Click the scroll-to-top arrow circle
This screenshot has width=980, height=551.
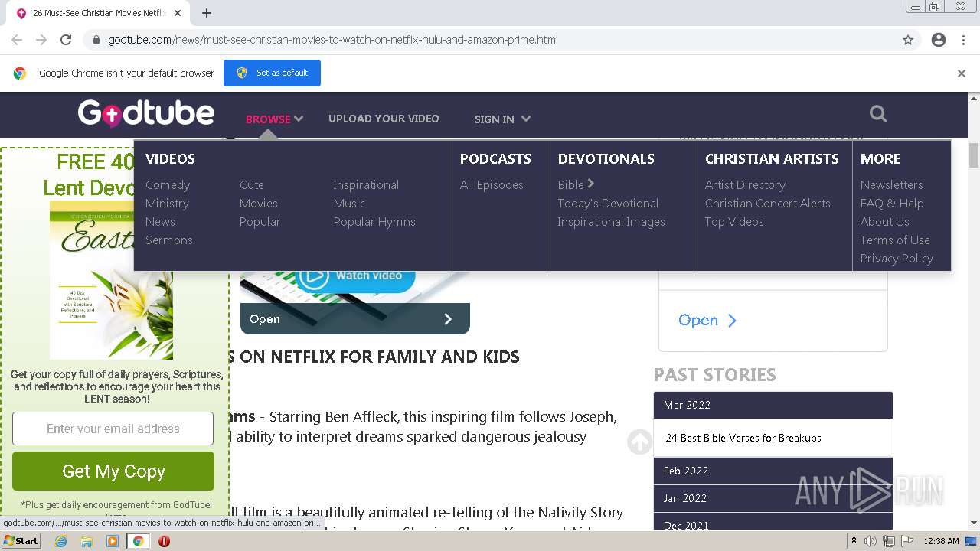[x=640, y=441]
